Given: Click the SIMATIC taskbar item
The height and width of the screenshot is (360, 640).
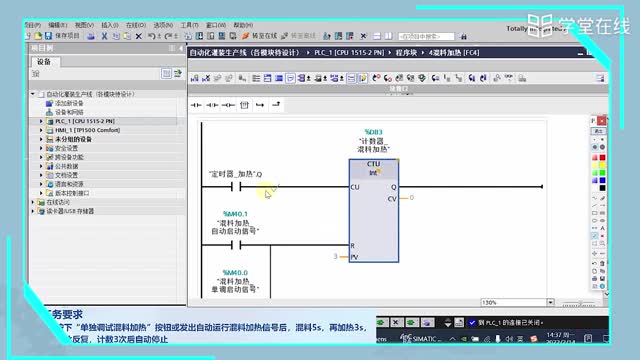Looking at the screenshot, I should click(420, 338).
